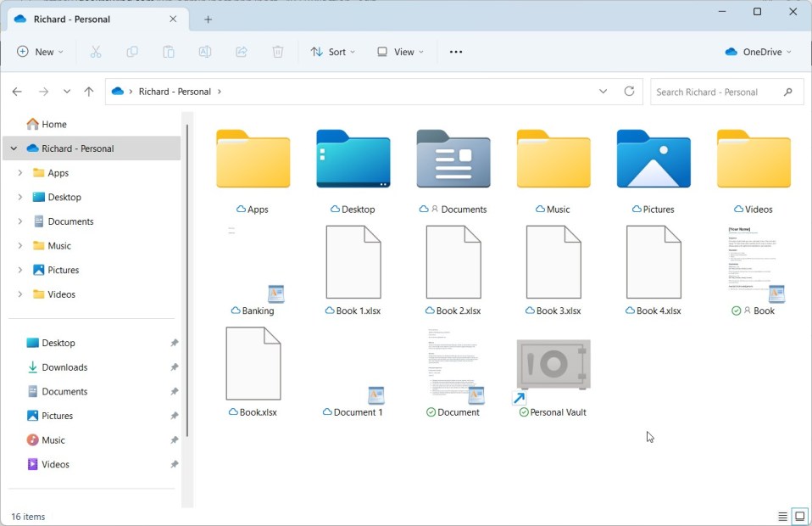Open the Share icon in the toolbar
The image size is (812, 526).
click(241, 52)
